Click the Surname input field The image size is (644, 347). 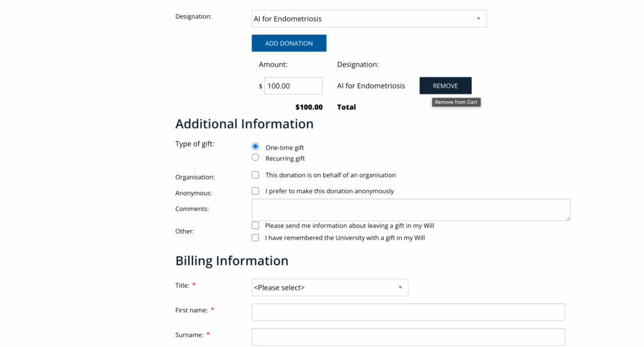point(408,337)
